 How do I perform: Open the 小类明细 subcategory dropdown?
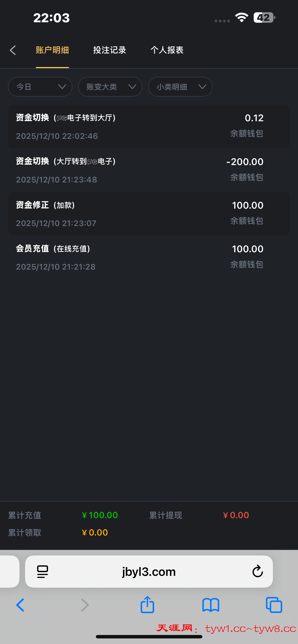click(180, 87)
